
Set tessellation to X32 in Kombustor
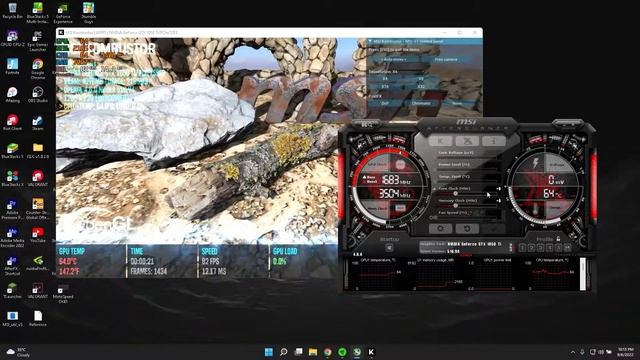(421, 87)
